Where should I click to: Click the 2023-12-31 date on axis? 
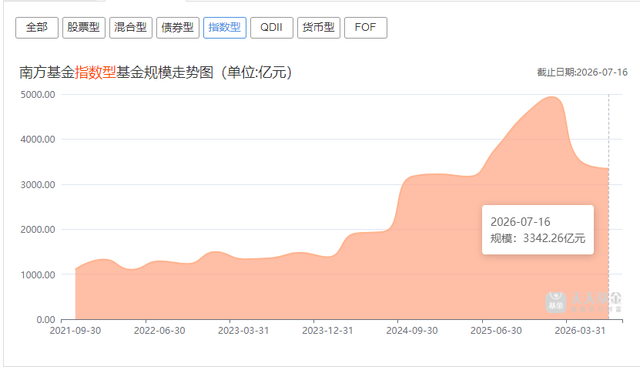(327, 331)
